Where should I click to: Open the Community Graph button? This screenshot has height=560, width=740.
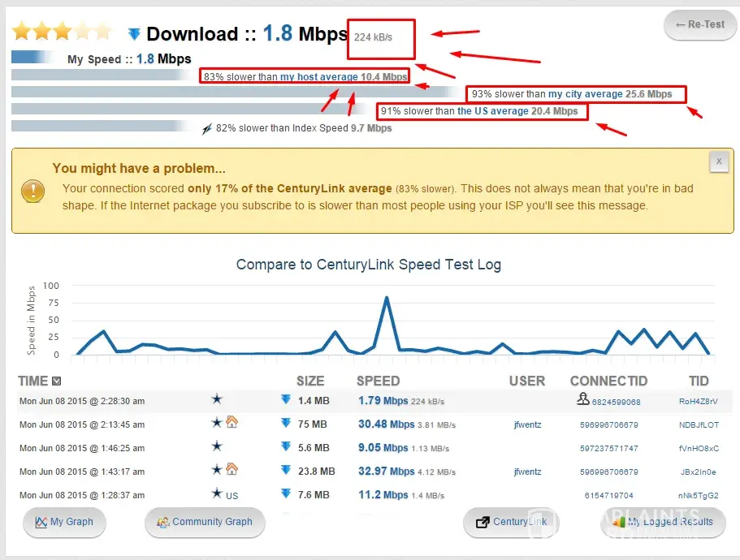(205, 522)
